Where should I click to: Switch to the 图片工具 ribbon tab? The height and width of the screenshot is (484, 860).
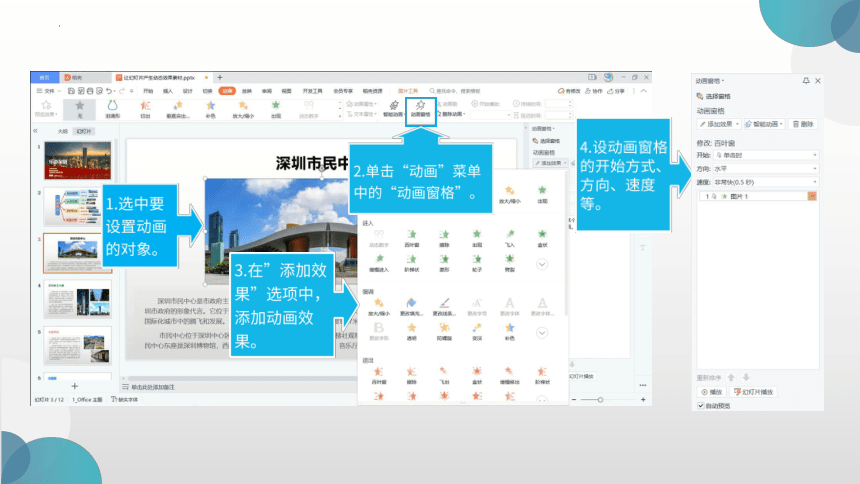(x=408, y=91)
